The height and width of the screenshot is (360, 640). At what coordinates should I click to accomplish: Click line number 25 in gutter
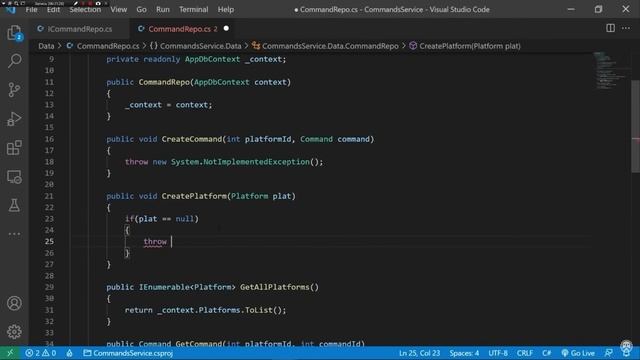point(49,242)
